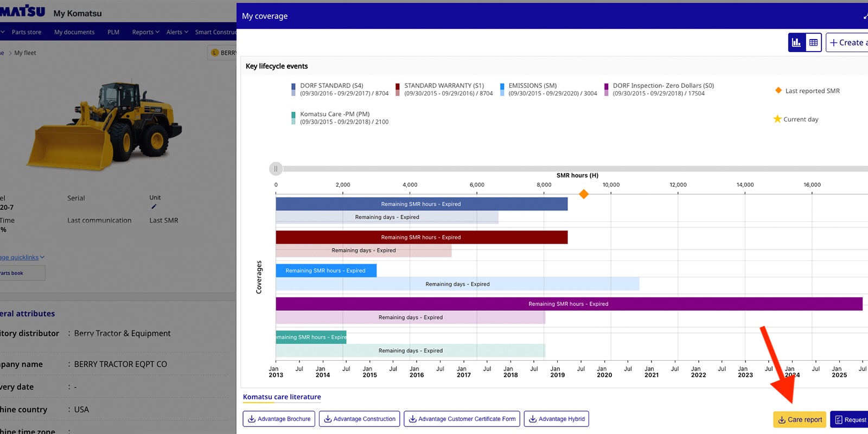
Task: Switch to table view of coverage
Action: [813, 42]
